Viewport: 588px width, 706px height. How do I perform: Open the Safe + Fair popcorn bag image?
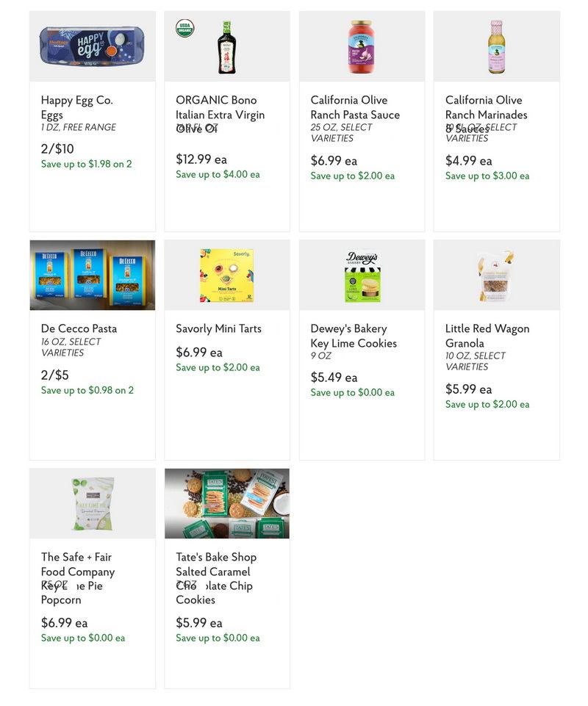click(93, 504)
